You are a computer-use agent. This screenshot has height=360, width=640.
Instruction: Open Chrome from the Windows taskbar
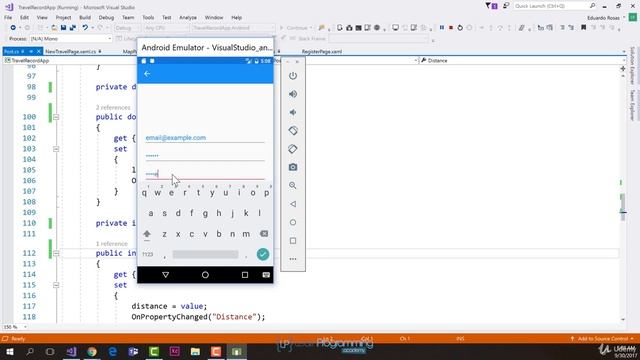tap(92, 351)
